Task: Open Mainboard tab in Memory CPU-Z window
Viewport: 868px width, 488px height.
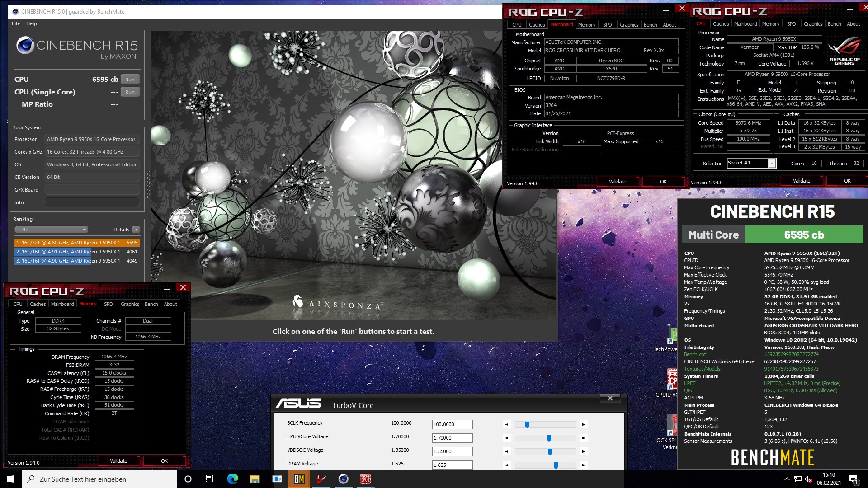Action: pos(62,304)
